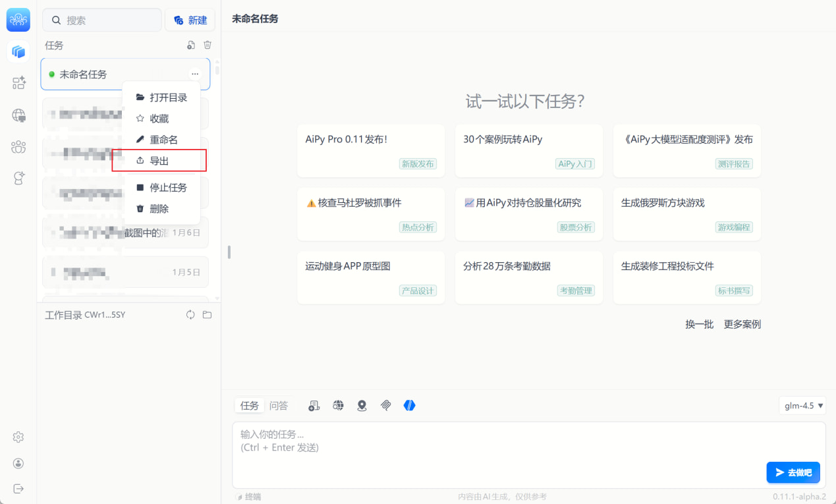Viewport: 836px width, 504px height.
Task: Open card 生成装修工程投标文件
Action: [x=687, y=277]
